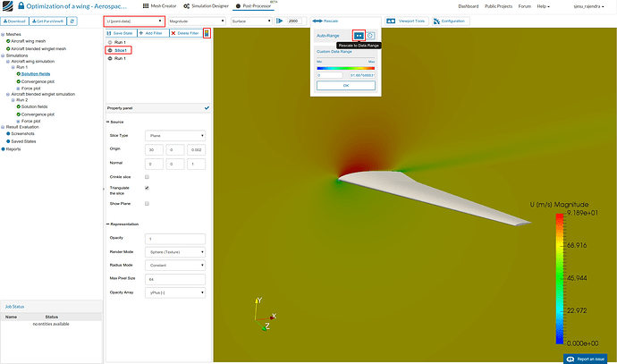This screenshot has width=617, height=364.
Task: Toggle visibility of Slice1 pipeline item
Action: coord(110,50)
